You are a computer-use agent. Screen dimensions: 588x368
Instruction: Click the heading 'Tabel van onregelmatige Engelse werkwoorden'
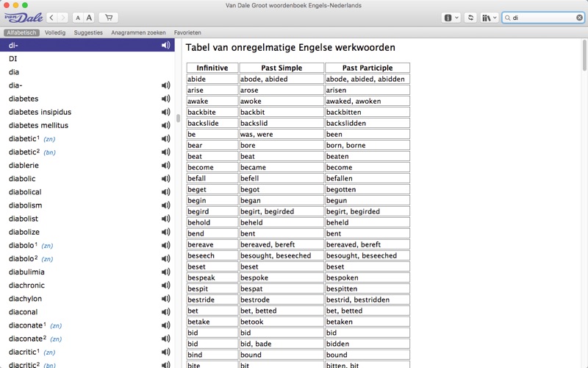290,48
